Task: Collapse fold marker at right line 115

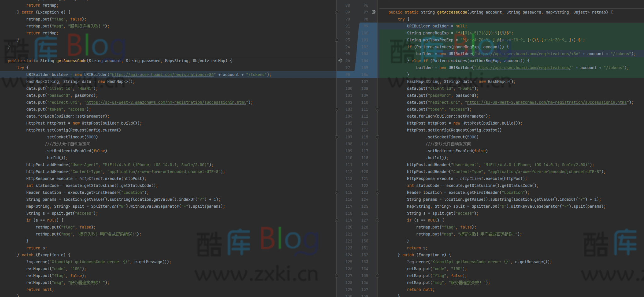Action: (377, 137)
